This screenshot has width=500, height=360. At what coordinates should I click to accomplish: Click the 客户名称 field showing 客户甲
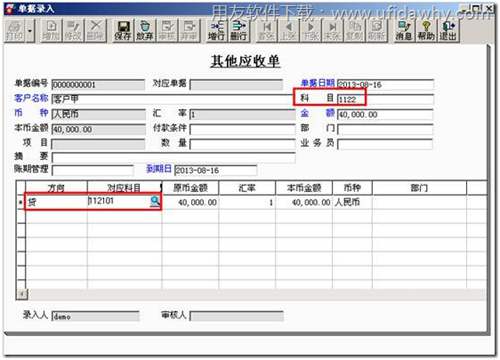173,99
